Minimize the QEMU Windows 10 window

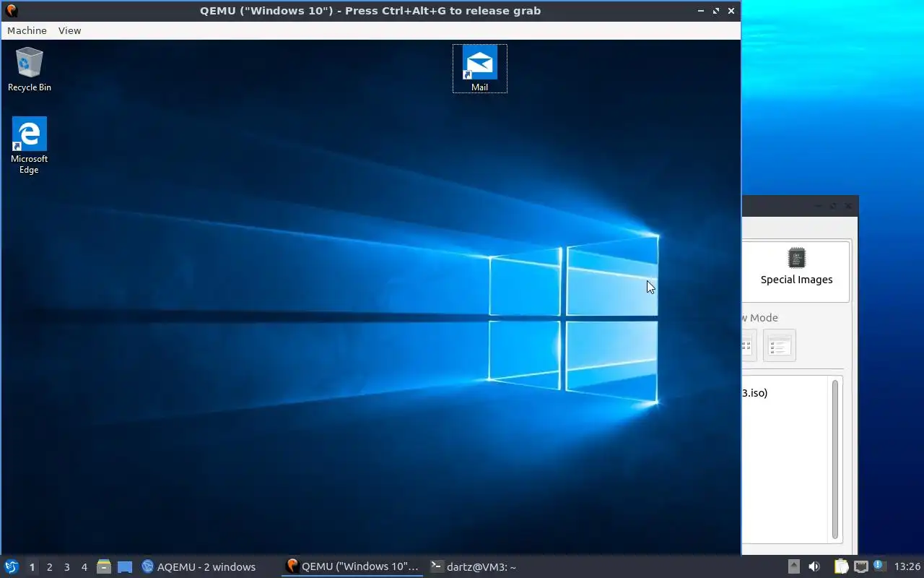tap(700, 11)
